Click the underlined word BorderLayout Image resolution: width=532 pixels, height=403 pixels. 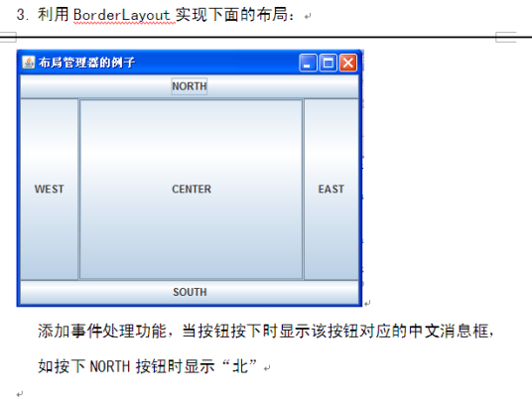122,15
